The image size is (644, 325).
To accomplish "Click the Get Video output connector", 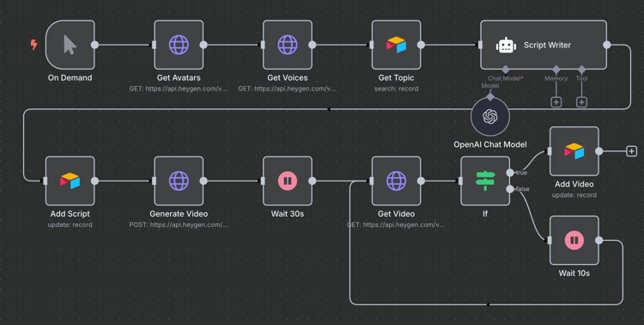I will pyautogui.click(x=421, y=181).
